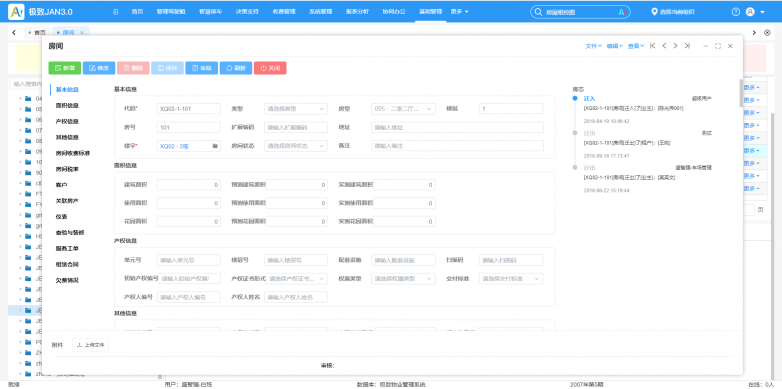Click the 上传文件 upload file button
782x389 pixels.
coord(90,345)
